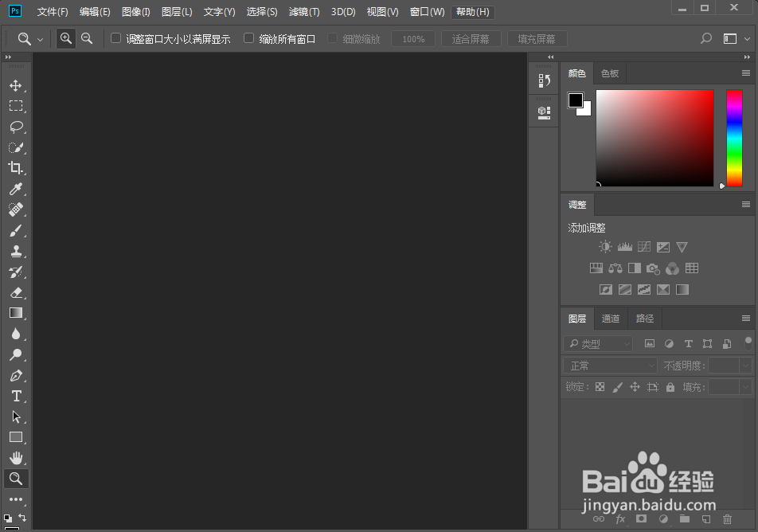Select the Rectangle shape tool
Viewport: 758px width, 532px height.
coord(16,437)
